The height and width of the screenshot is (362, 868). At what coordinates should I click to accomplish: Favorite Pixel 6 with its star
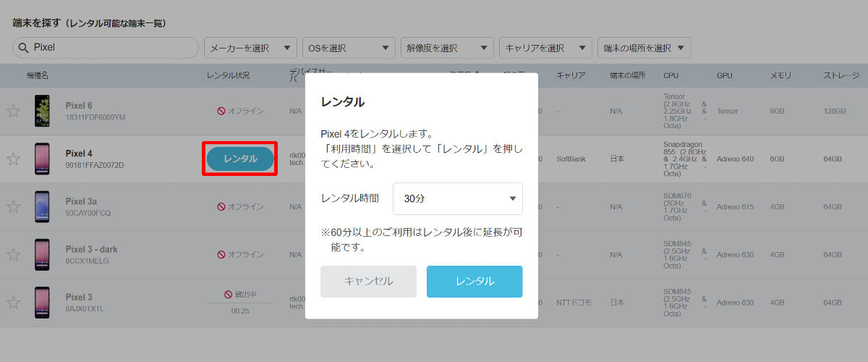point(13,111)
